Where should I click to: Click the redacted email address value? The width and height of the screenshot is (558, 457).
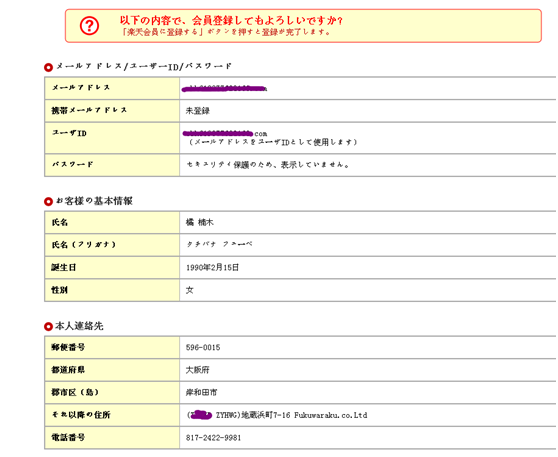[x=224, y=89]
